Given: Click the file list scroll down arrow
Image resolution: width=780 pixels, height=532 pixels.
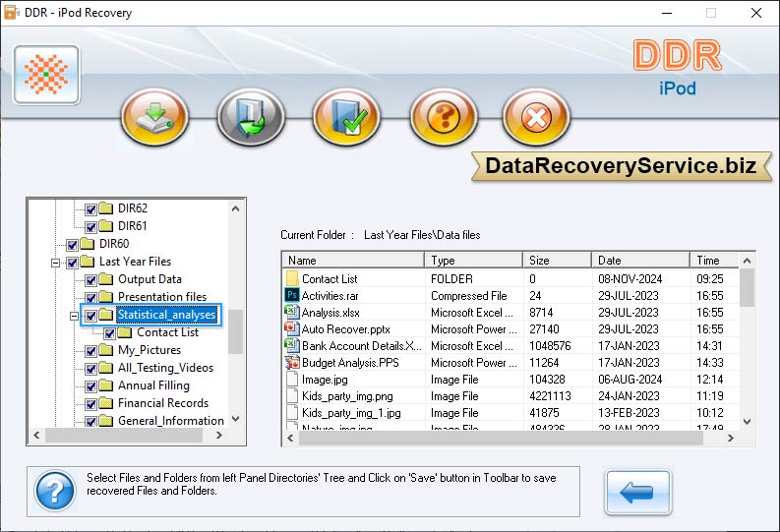Looking at the screenshot, I should (747, 422).
